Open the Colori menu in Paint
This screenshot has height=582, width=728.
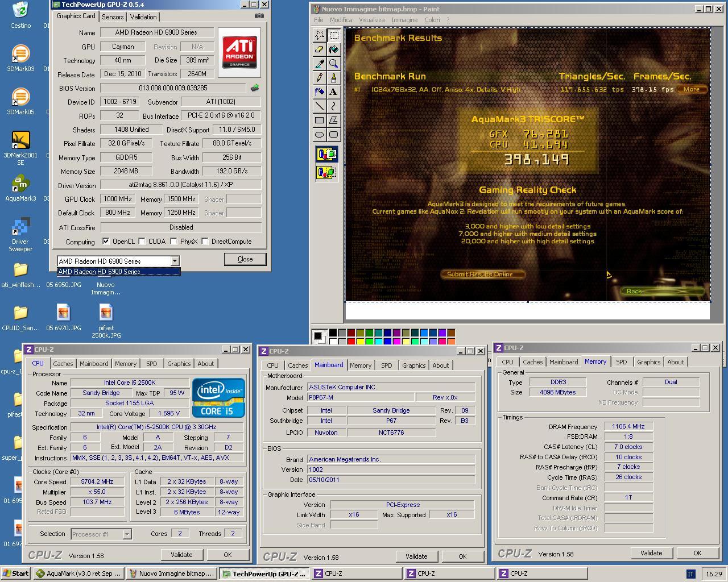(x=432, y=20)
